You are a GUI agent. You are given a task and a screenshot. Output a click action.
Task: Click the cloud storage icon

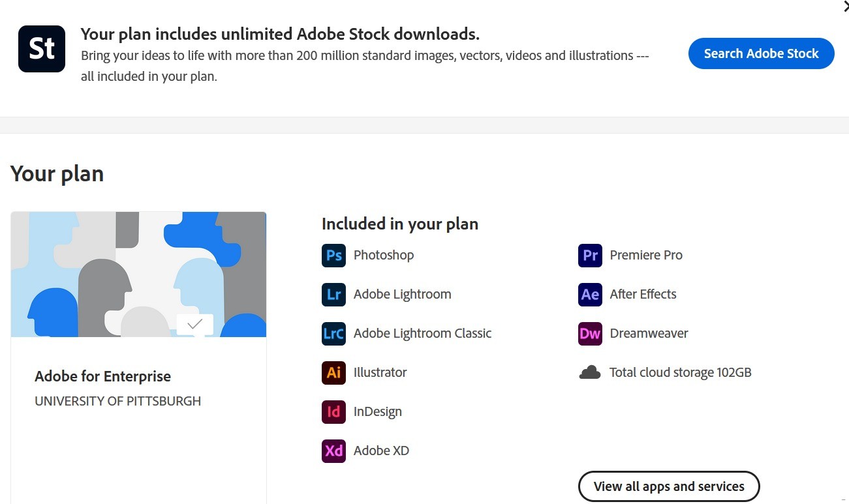(590, 372)
